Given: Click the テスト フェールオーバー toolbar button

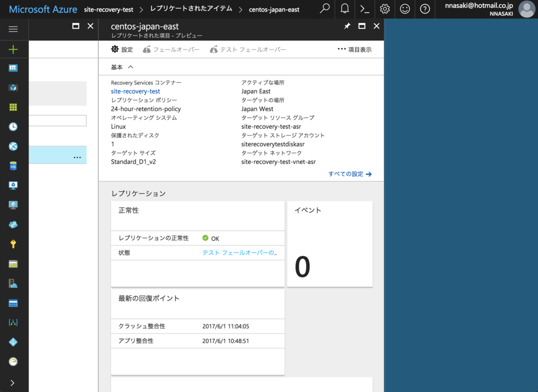Looking at the screenshot, I should tap(247, 49).
